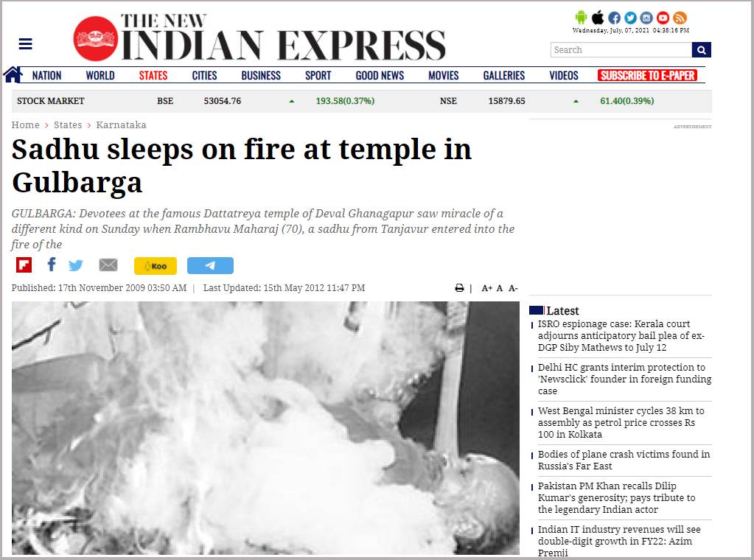The height and width of the screenshot is (560, 754).
Task: Open the ISRO espionage case headline
Action: (x=621, y=335)
